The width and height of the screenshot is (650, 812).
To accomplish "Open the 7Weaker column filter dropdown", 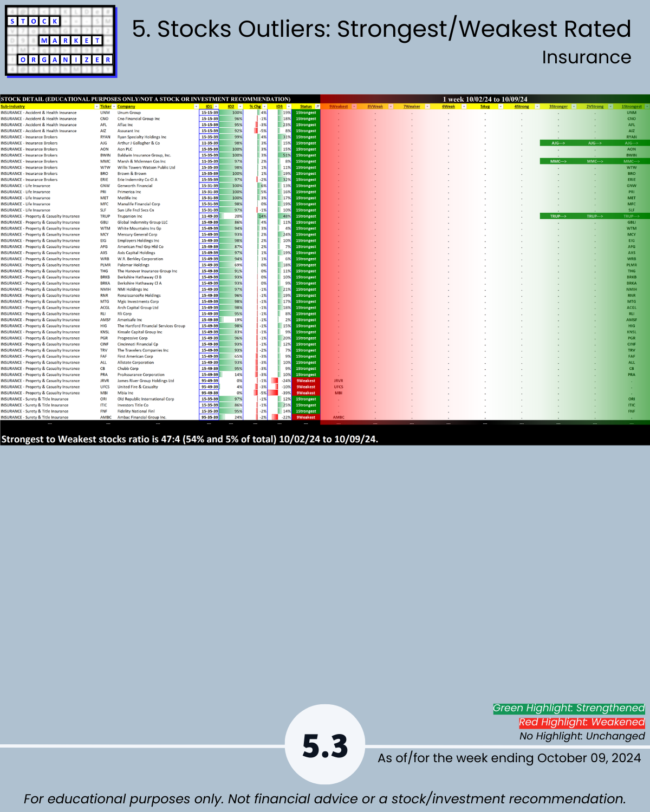I will (427, 107).
